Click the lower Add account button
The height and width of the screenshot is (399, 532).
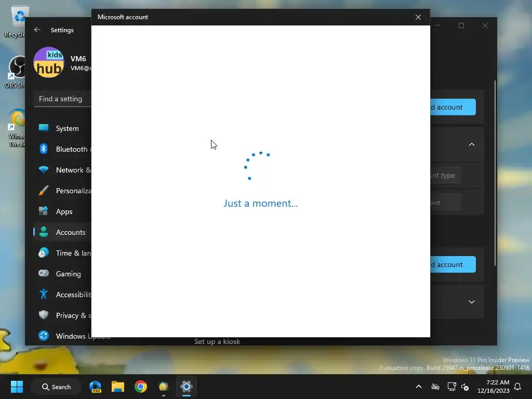click(453, 264)
